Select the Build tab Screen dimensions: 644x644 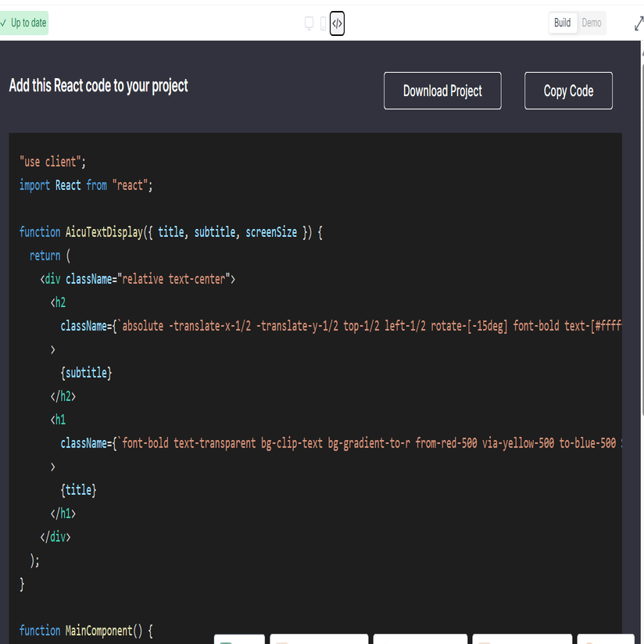562,23
